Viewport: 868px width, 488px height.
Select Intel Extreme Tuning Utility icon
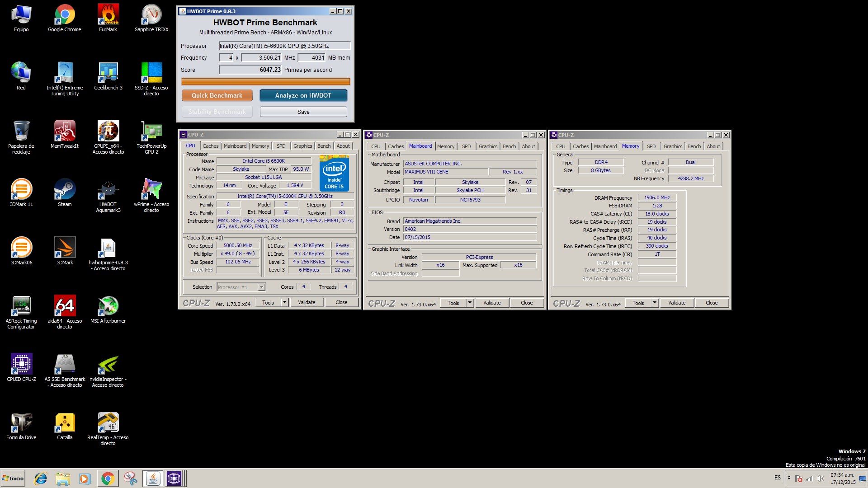(x=65, y=79)
